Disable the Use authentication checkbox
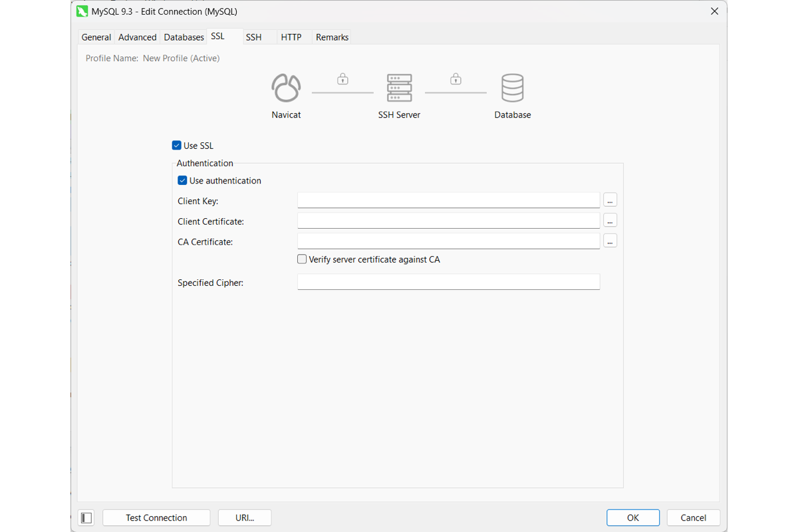The image size is (798, 532). pos(182,180)
